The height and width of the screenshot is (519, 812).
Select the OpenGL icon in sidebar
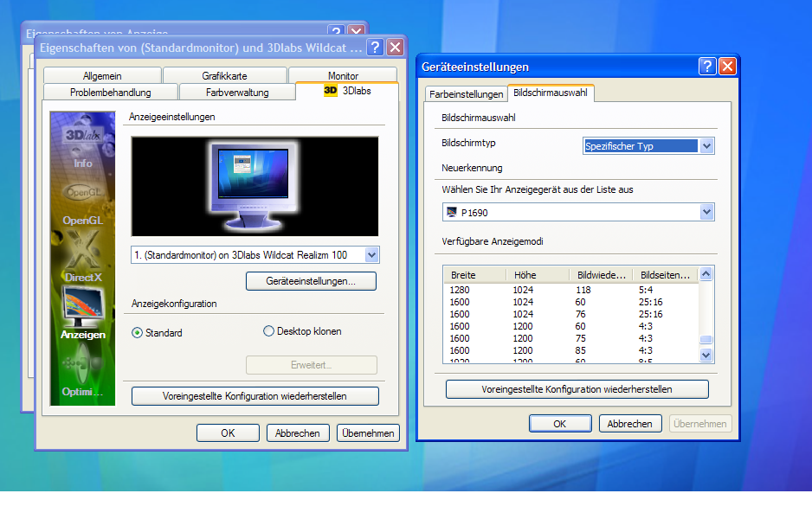[x=82, y=203]
